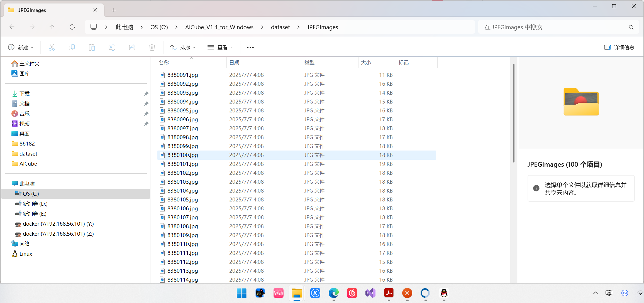This screenshot has height=303, width=644.
Task: Open 视频 folder in sidebar
Action: point(21,124)
